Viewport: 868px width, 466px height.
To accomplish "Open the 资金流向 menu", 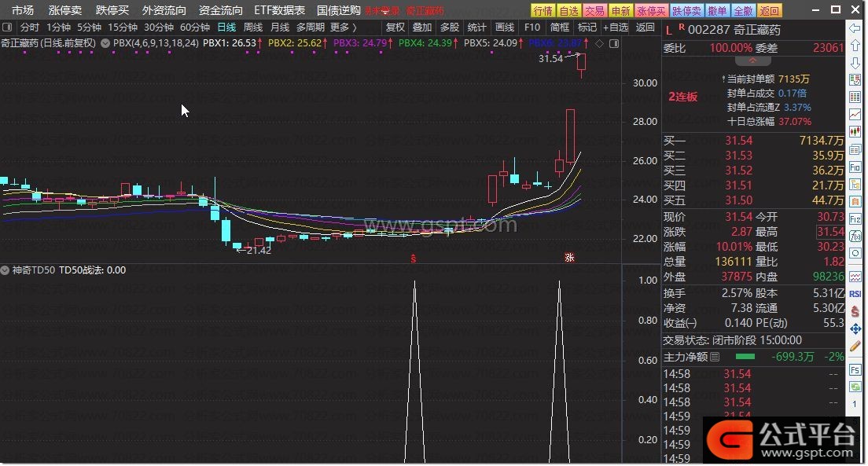I will [220, 10].
